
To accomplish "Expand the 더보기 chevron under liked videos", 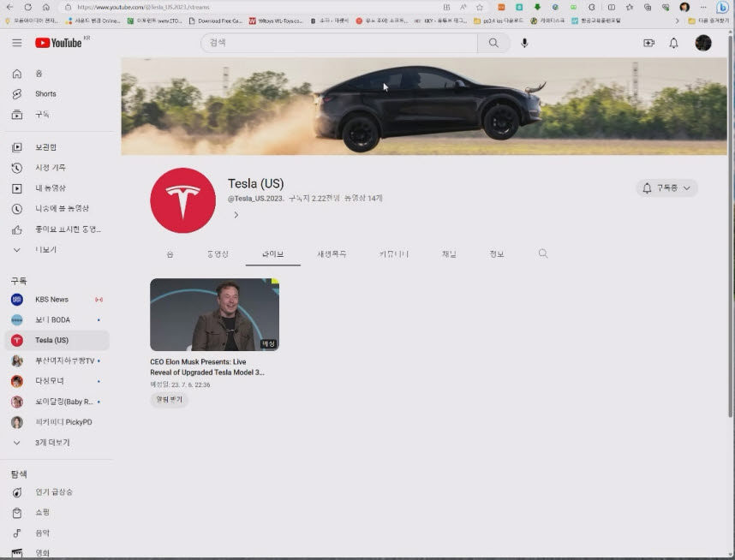I will [x=57, y=250].
